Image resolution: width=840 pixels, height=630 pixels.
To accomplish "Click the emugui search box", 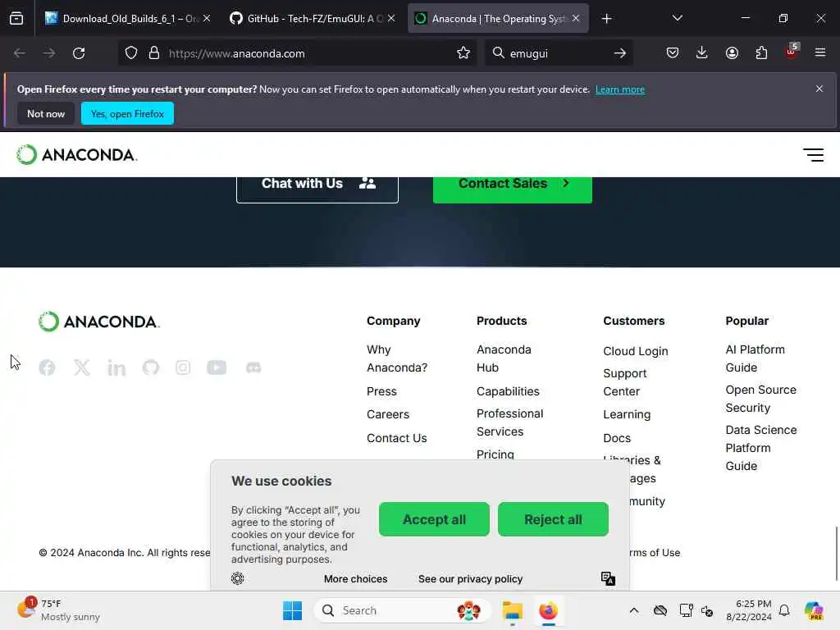I will [x=557, y=53].
